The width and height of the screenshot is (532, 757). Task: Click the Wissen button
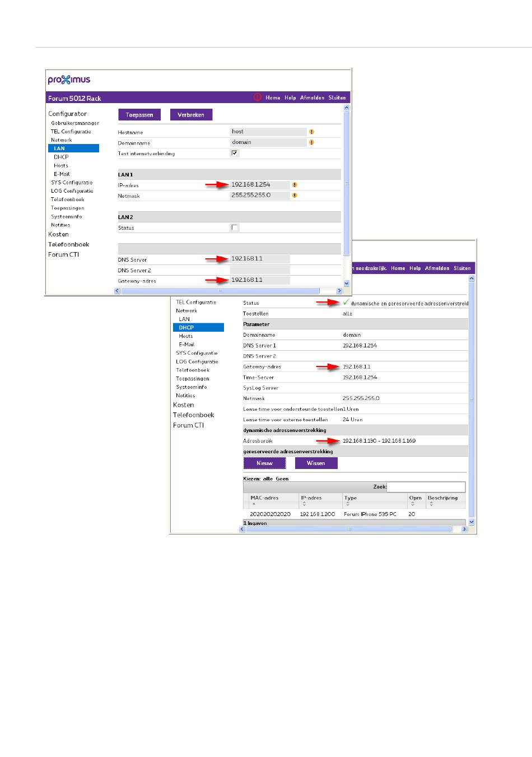[316, 463]
